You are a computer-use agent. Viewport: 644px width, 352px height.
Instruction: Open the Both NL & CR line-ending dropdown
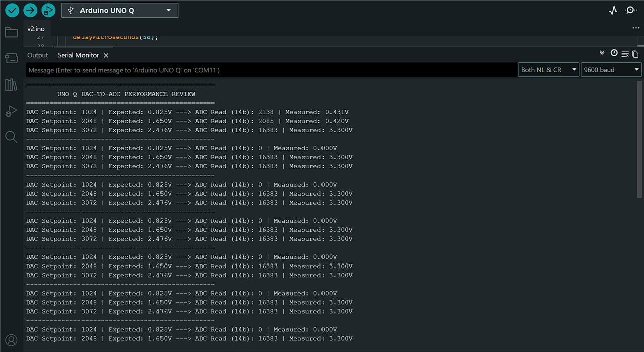tap(548, 70)
